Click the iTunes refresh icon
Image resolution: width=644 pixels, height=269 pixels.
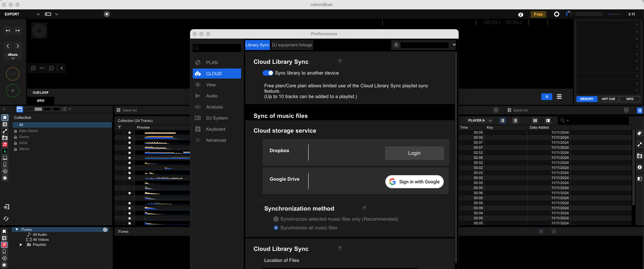(x=105, y=230)
